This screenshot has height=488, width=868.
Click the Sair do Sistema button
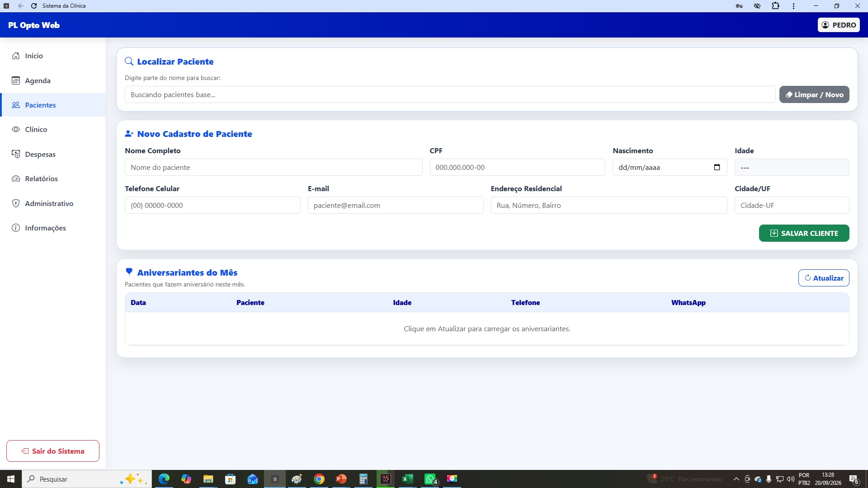pyautogui.click(x=53, y=451)
